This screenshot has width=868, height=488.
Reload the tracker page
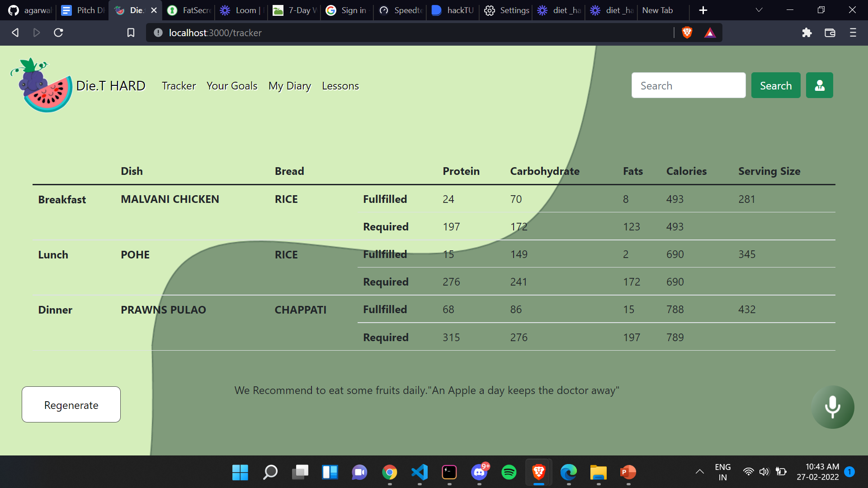pos(58,33)
